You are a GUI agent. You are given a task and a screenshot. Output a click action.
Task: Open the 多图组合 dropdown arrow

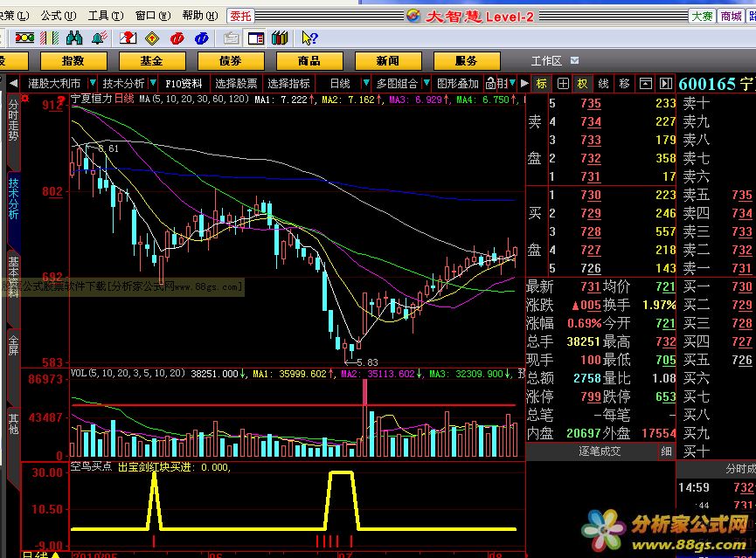click(x=427, y=83)
